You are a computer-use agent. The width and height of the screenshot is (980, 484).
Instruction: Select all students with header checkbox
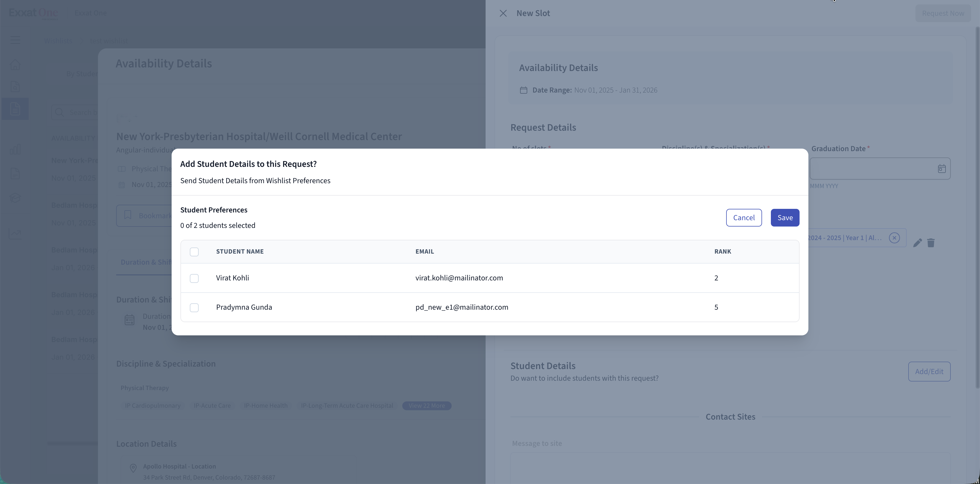pos(194,252)
